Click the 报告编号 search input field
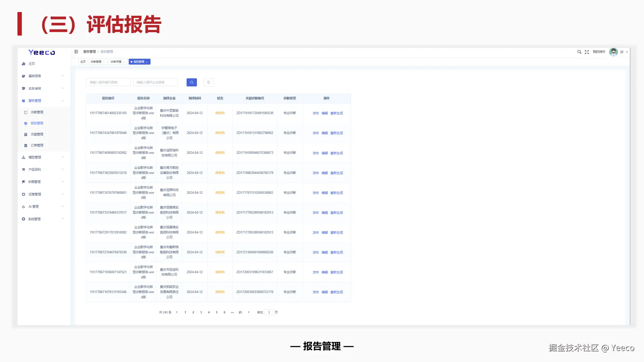The width and height of the screenshot is (644, 362). [108, 82]
